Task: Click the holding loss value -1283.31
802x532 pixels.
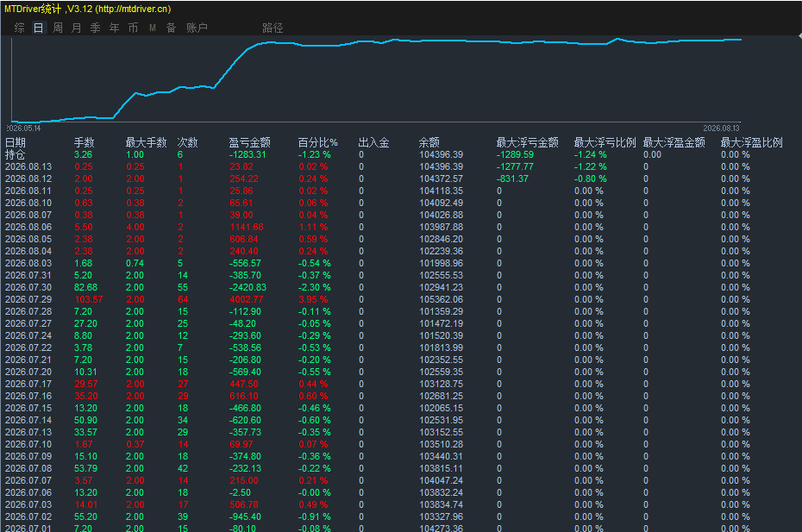Action: coord(248,154)
